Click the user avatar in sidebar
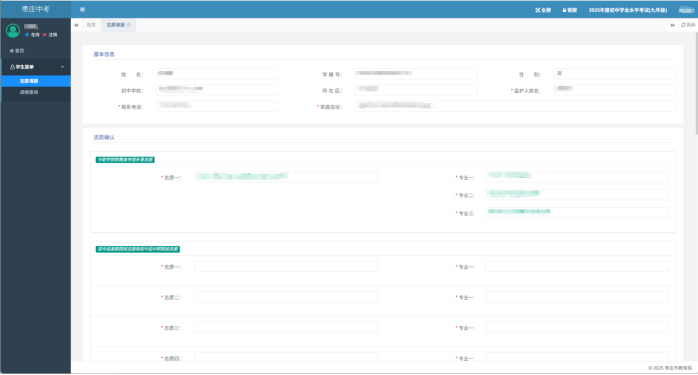This screenshot has height=375, width=698. click(x=13, y=30)
